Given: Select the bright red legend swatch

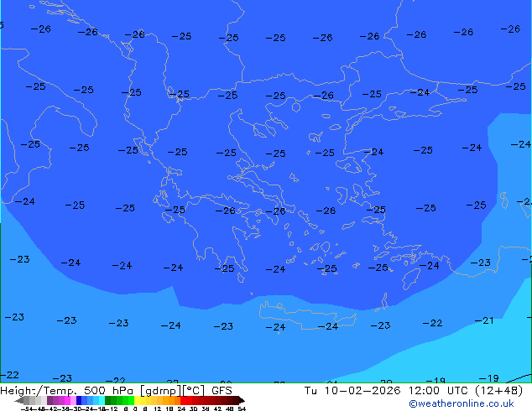Looking at the screenshot, I should pos(183,400).
